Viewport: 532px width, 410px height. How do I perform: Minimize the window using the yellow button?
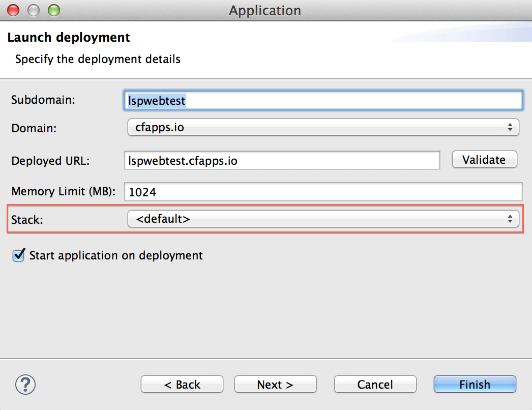(34, 10)
